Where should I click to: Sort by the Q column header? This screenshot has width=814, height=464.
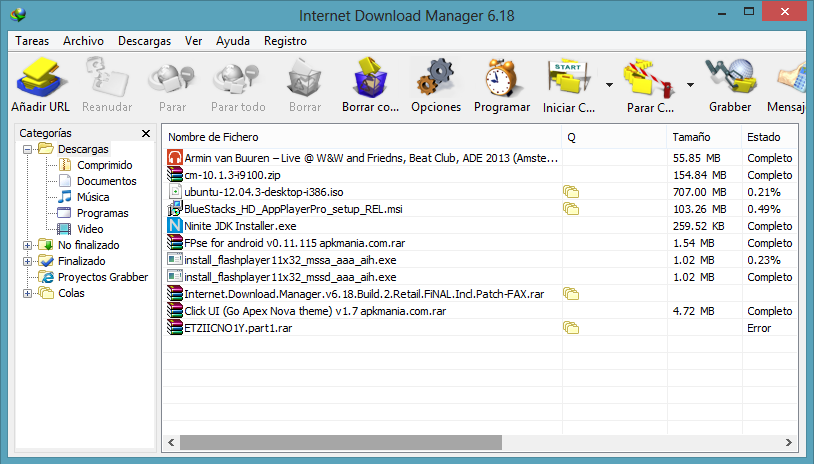click(614, 137)
